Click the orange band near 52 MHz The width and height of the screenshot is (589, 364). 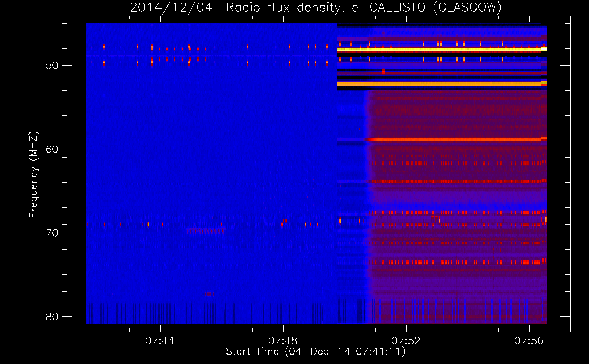point(442,84)
